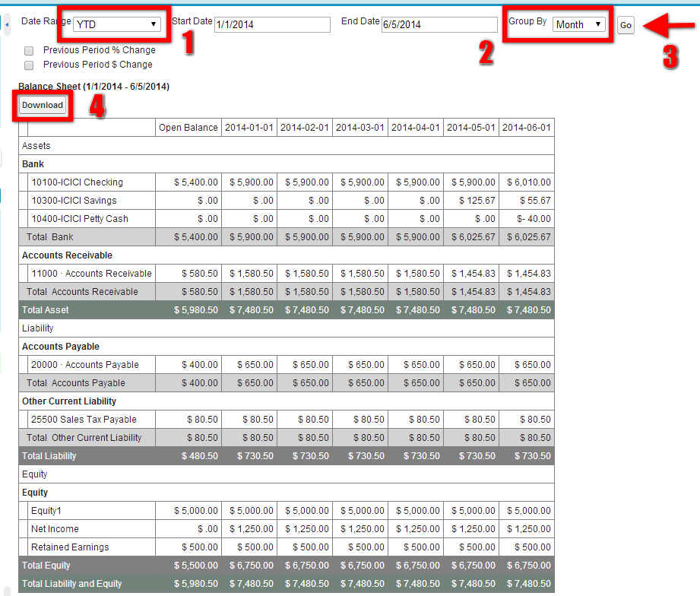Select the Retained Earnings row label
This screenshot has height=596, width=700.
pyautogui.click(x=70, y=547)
